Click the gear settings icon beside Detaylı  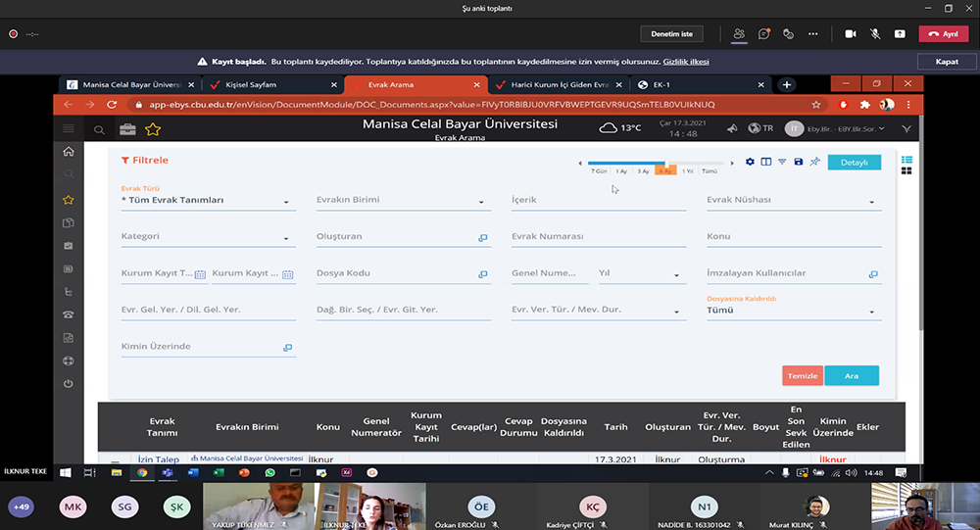coord(750,162)
